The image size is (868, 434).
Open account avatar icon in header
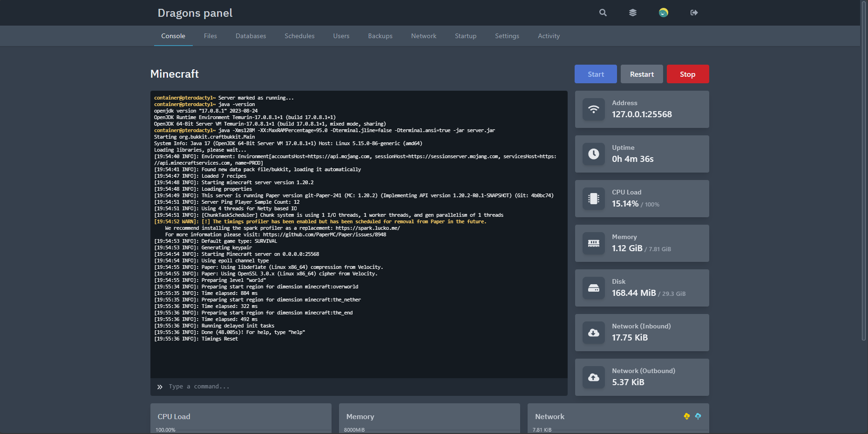click(664, 13)
